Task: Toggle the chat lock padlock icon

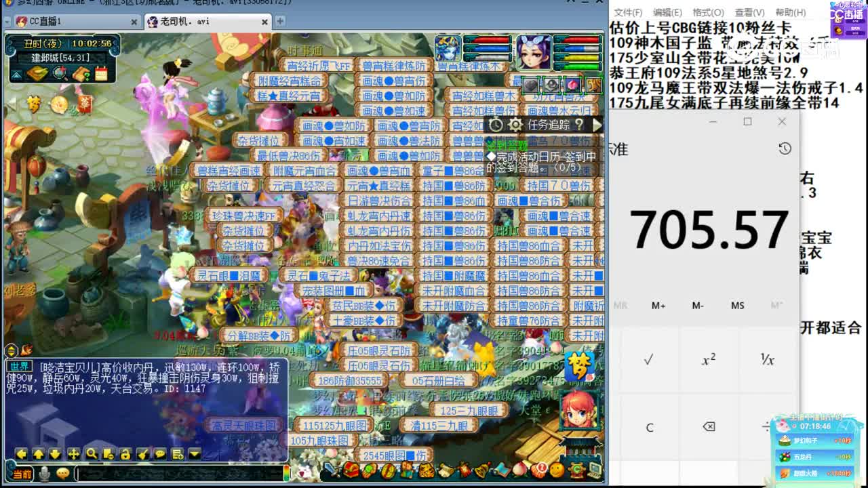Action: [125, 454]
